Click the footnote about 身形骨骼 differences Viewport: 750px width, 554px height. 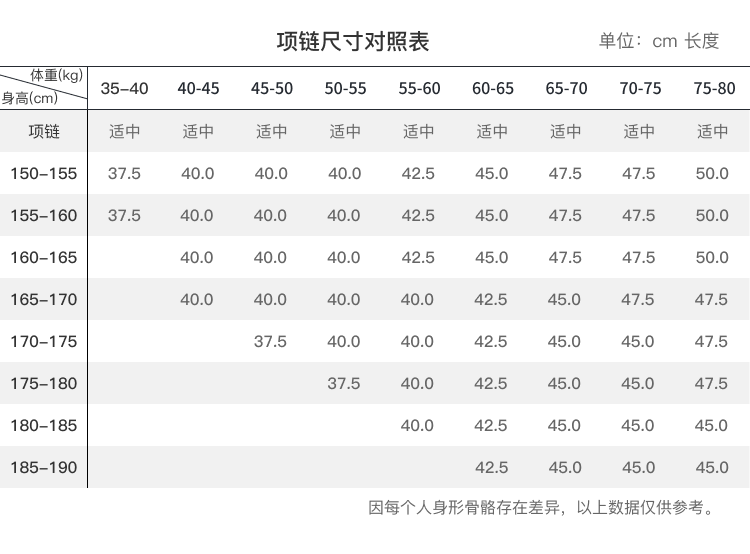(542, 508)
